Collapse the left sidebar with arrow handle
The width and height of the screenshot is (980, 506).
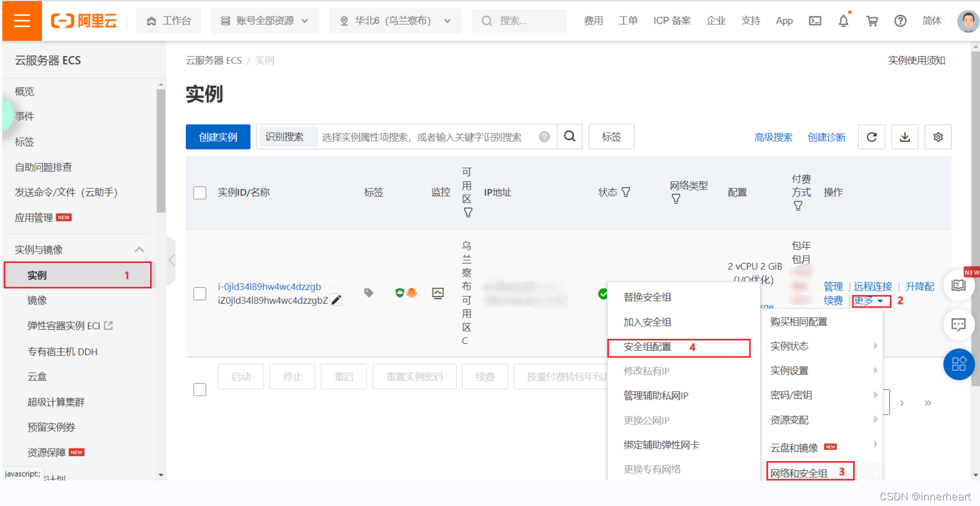[171, 260]
